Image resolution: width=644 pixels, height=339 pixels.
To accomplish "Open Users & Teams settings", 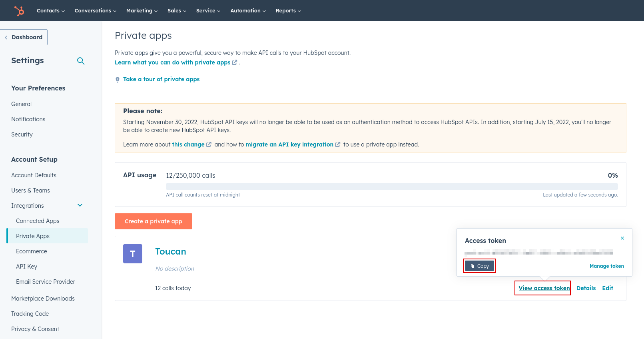I will pos(31,191).
